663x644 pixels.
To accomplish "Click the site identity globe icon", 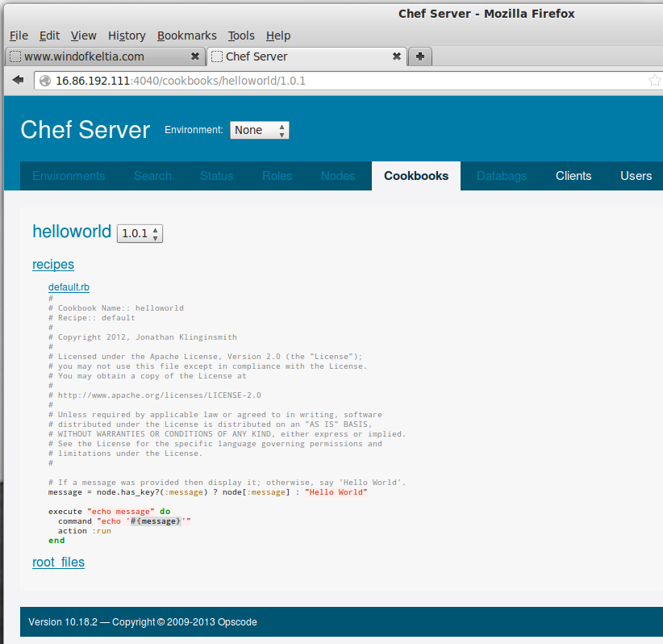I will (x=45, y=81).
